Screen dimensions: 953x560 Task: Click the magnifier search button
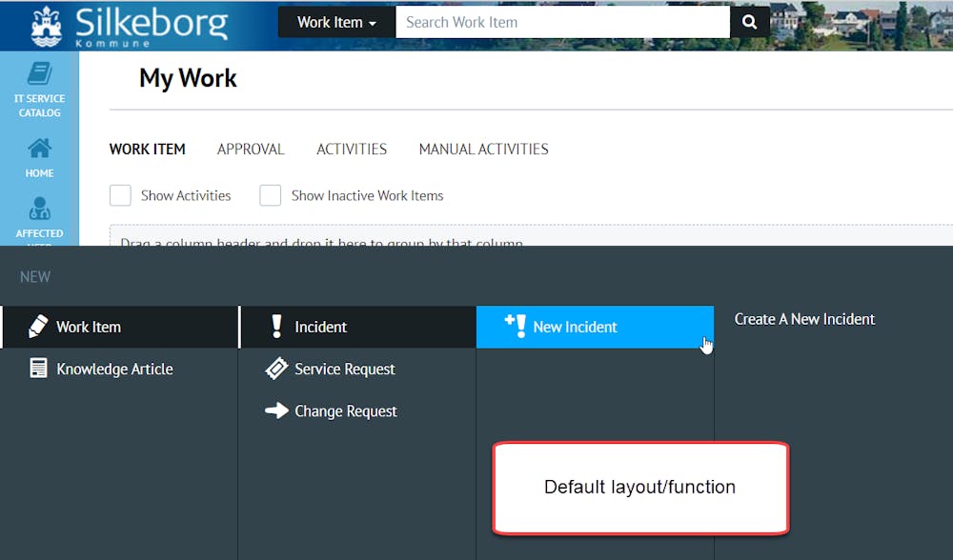click(750, 22)
